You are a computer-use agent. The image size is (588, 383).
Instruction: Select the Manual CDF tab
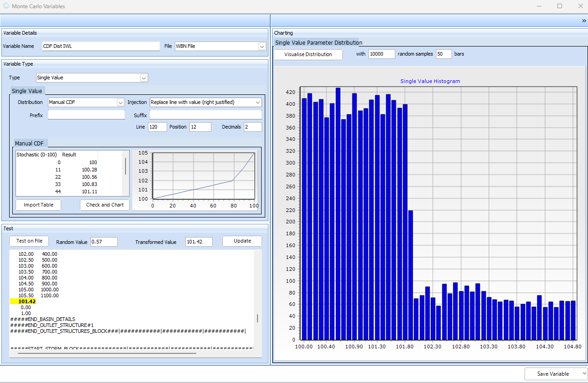pyautogui.click(x=29, y=144)
